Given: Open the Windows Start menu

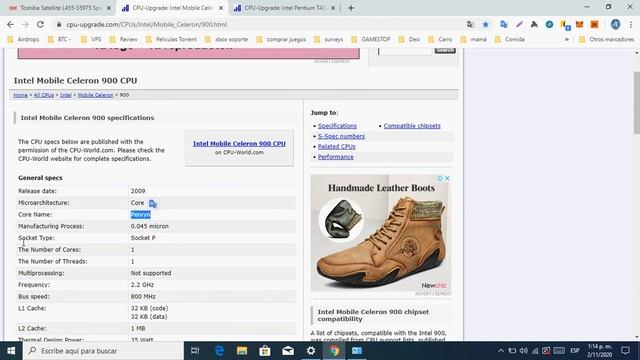Looking at the screenshot, I should click(x=11, y=351).
